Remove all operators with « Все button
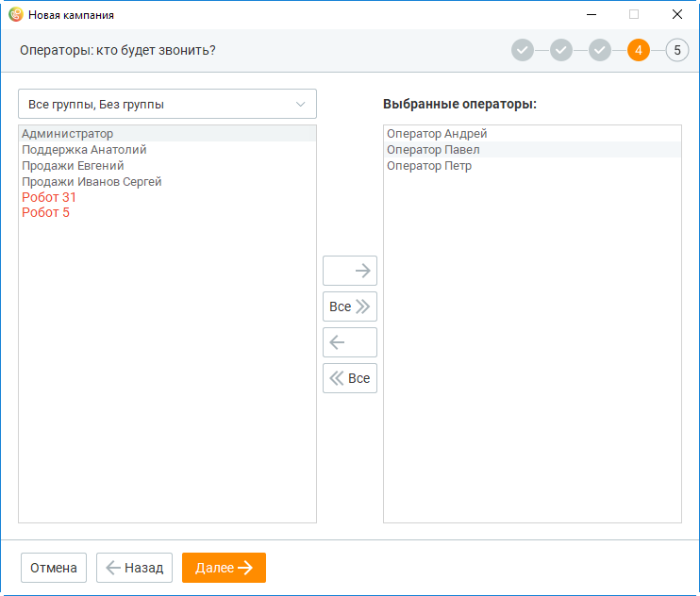This screenshot has height=596, width=700. pyautogui.click(x=350, y=378)
